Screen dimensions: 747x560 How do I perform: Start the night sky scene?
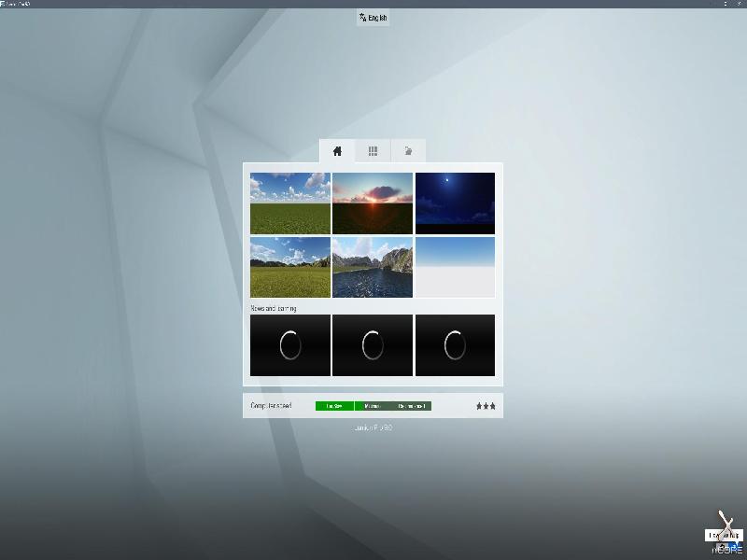tap(455, 203)
